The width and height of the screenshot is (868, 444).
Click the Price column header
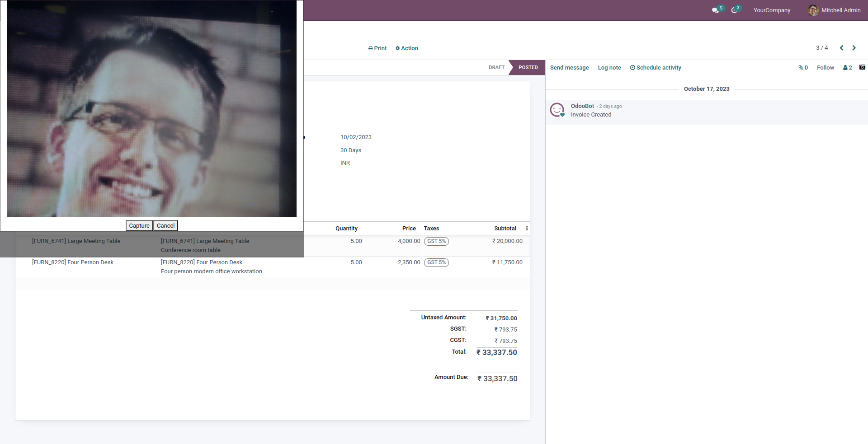409,229
